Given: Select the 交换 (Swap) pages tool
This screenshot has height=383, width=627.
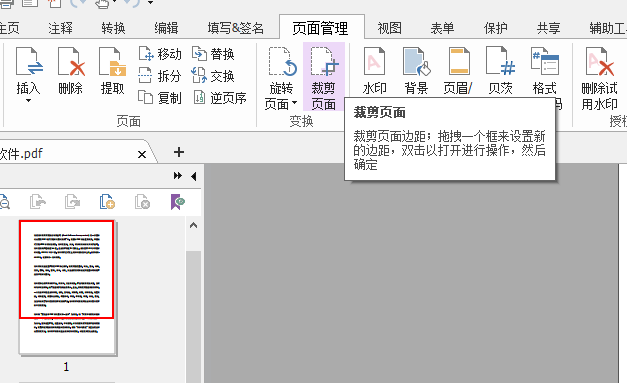Looking at the screenshot, I should click(x=213, y=76).
